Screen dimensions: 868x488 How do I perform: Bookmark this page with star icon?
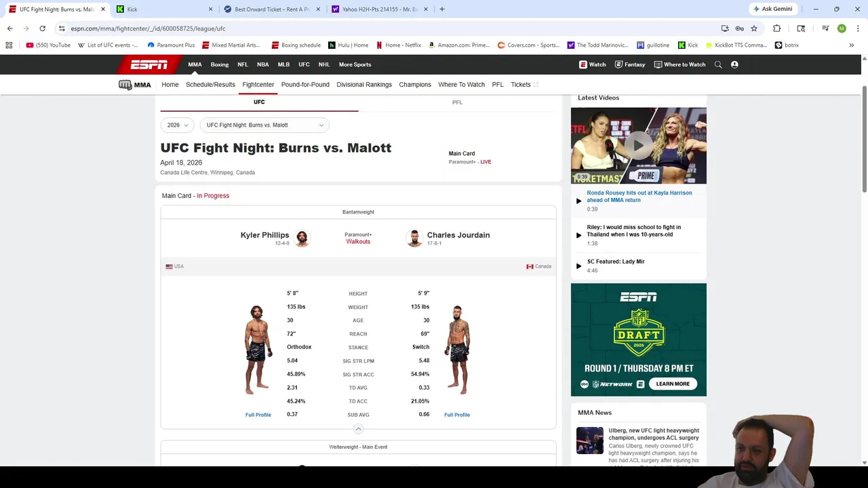coord(753,28)
